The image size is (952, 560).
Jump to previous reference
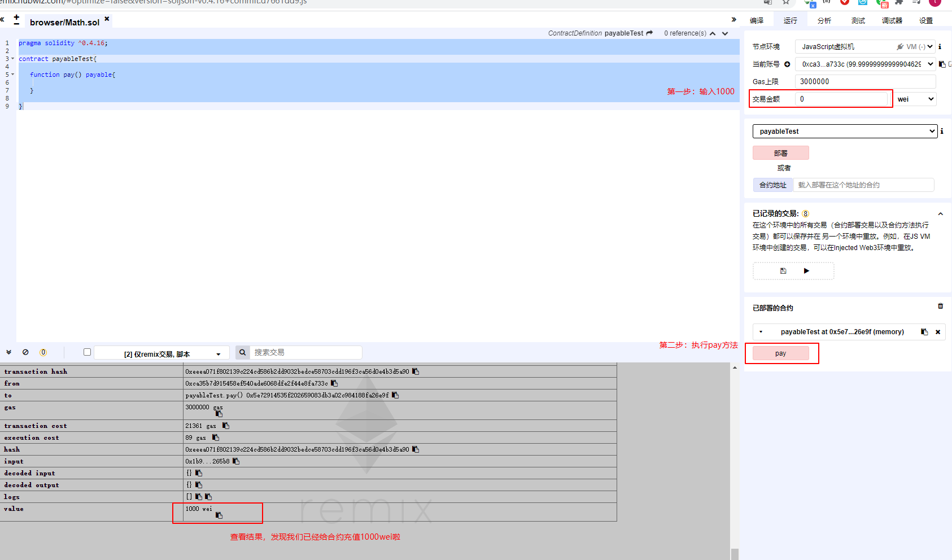click(713, 34)
